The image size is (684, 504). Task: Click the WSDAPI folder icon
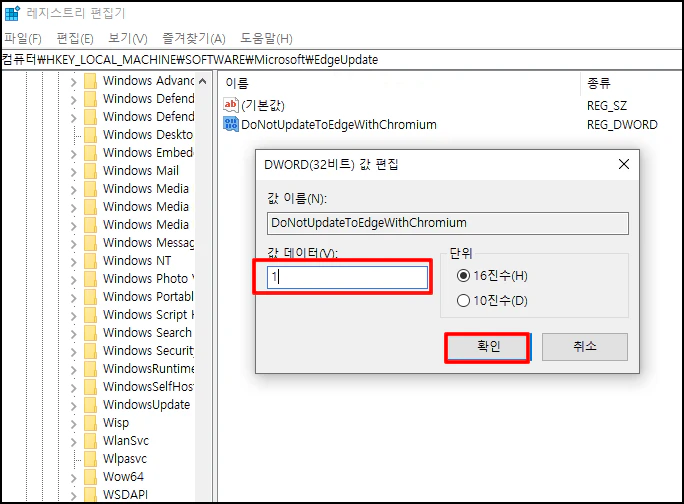[90, 495]
